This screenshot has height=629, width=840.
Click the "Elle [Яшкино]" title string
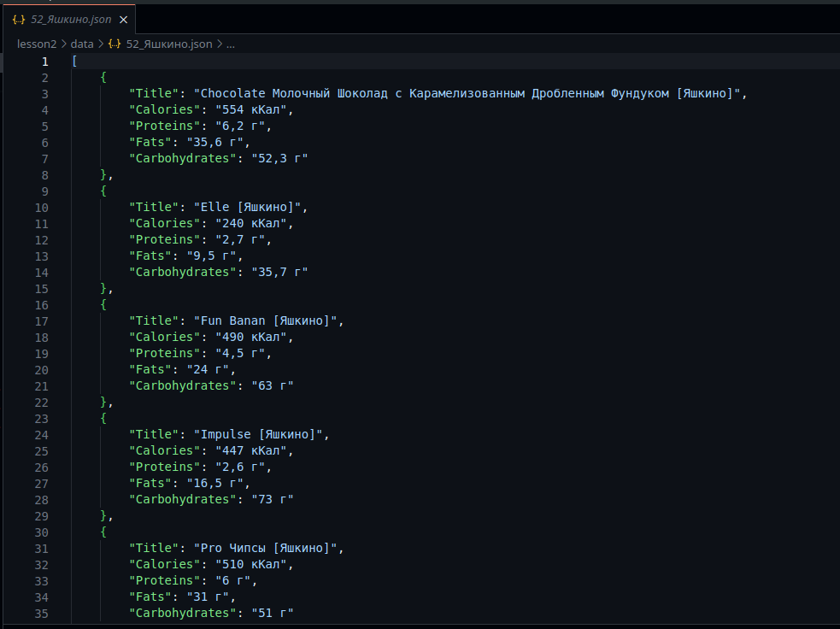250,208
